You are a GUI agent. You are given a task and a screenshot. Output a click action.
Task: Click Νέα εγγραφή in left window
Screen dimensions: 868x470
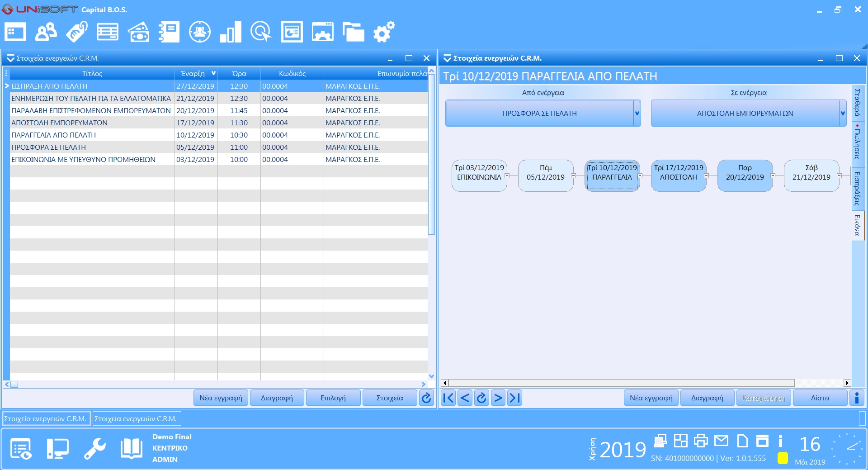coord(221,398)
